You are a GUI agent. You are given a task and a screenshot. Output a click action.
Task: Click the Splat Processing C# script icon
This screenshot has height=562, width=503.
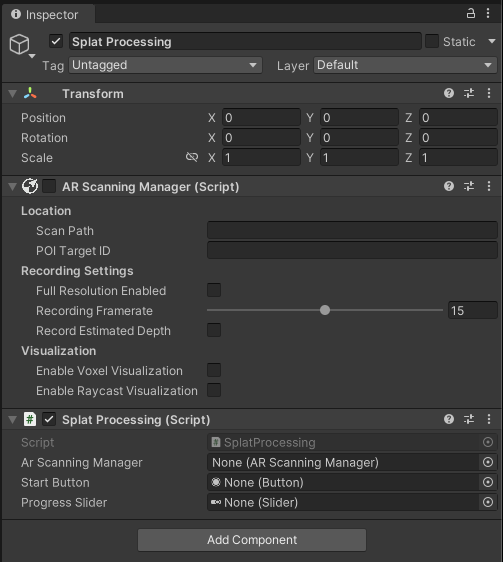[30, 419]
